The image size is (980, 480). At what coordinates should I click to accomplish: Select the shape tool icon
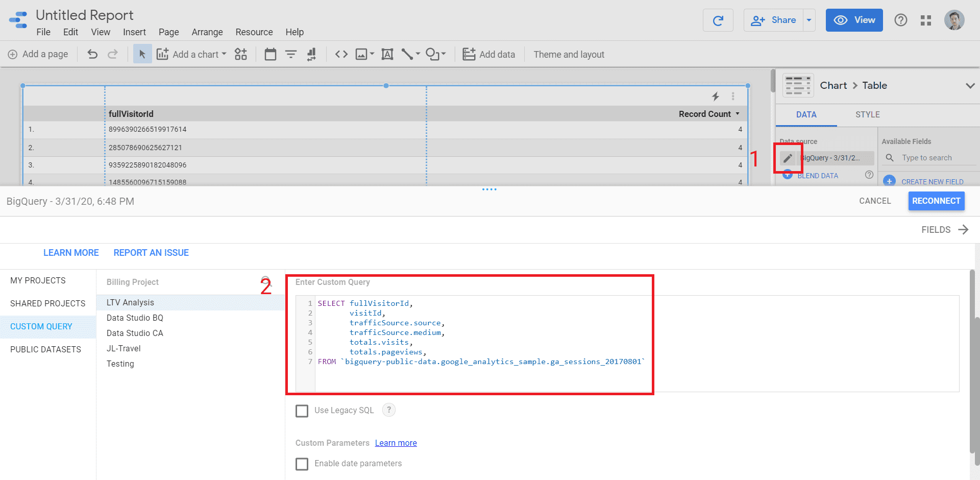pos(432,54)
